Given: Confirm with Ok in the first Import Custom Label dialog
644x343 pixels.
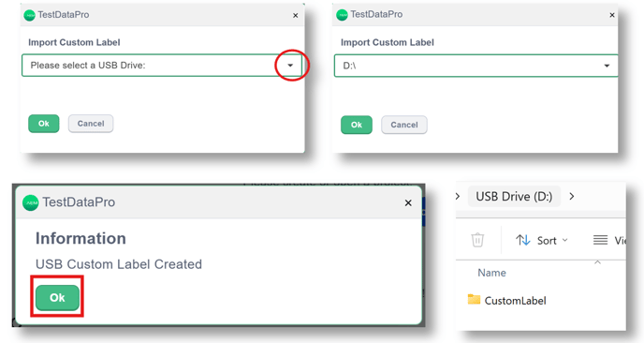Looking at the screenshot, I should [44, 124].
